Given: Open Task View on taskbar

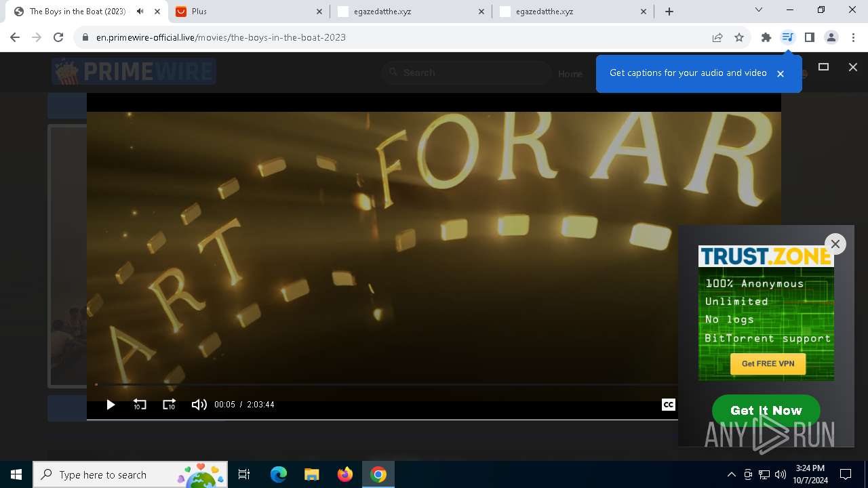Looking at the screenshot, I should pyautogui.click(x=244, y=474).
